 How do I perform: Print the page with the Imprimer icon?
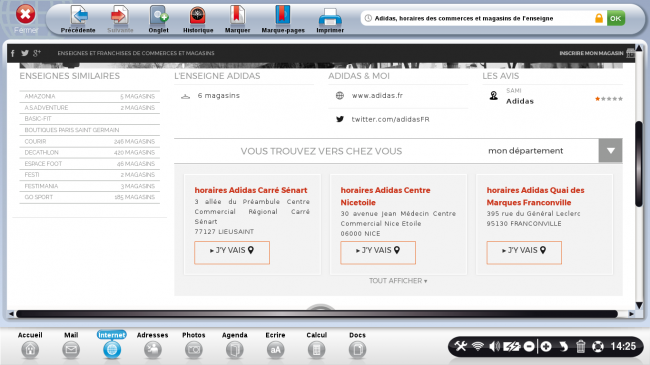pyautogui.click(x=330, y=17)
